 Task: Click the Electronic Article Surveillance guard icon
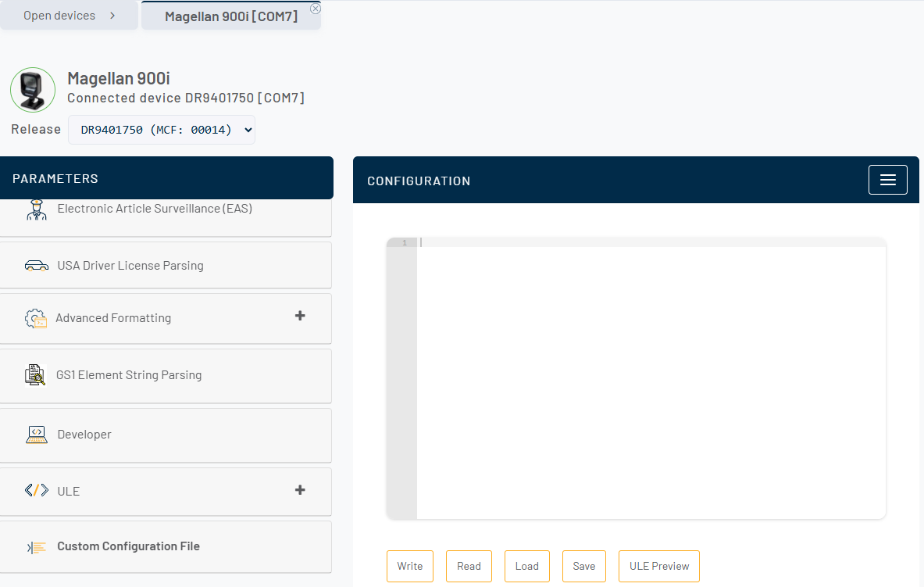[x=37, y=209]
